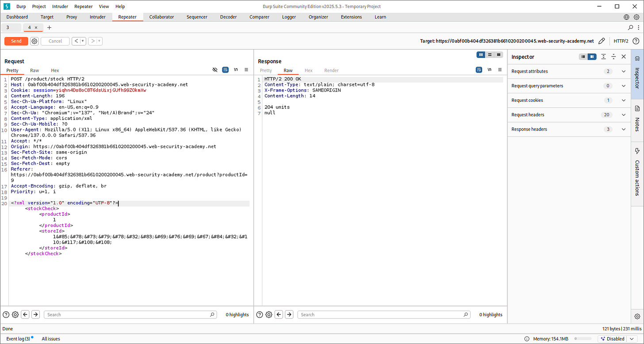Switch to Decoder tab
This screenshot has height=344, width=644.
coord(229,17)
